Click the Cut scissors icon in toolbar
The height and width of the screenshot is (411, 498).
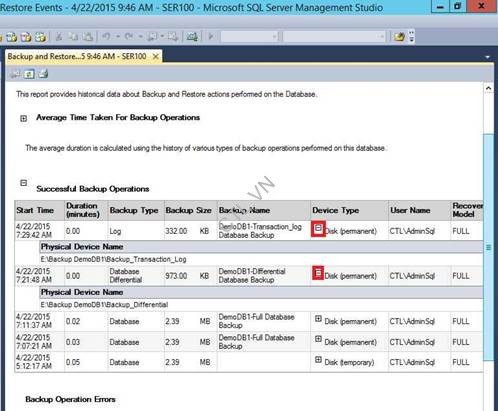pyautogui.click(x=59, y=37)
